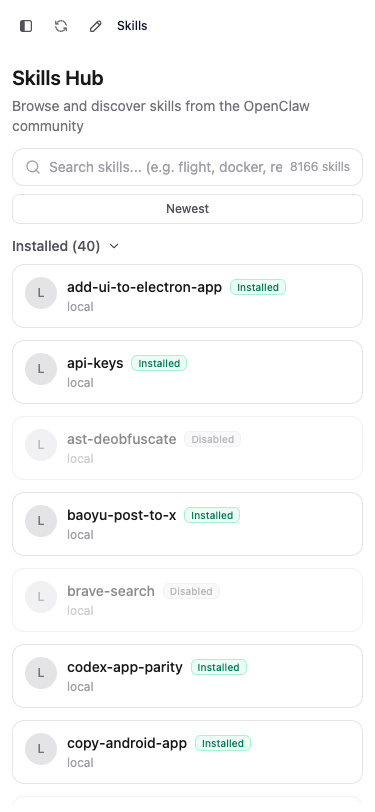
Task: Click local label under baoyu-post-to-x
Action: point(80,535)
